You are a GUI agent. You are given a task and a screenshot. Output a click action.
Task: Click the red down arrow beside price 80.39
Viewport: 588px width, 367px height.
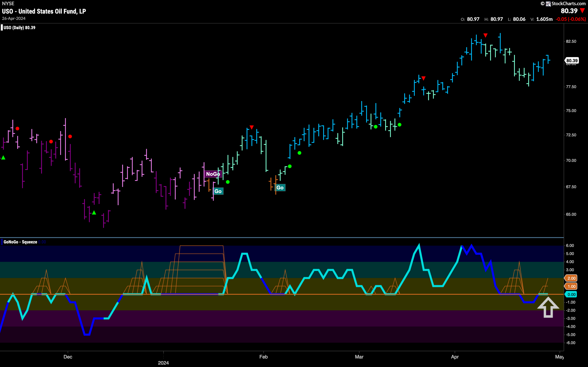coord(582,11)
